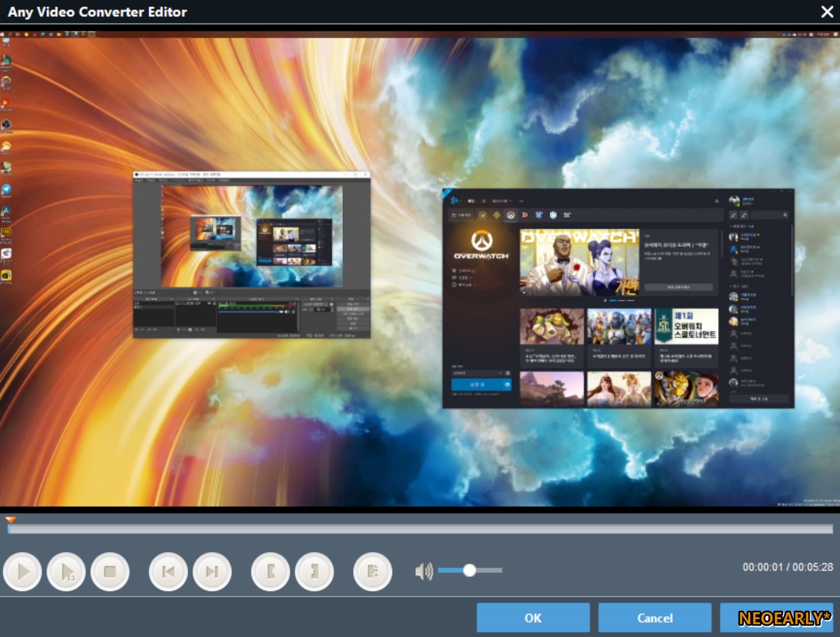Select the orange playhead marker
The width and height of the screenshot is (840, 637).
click(10, 520)
